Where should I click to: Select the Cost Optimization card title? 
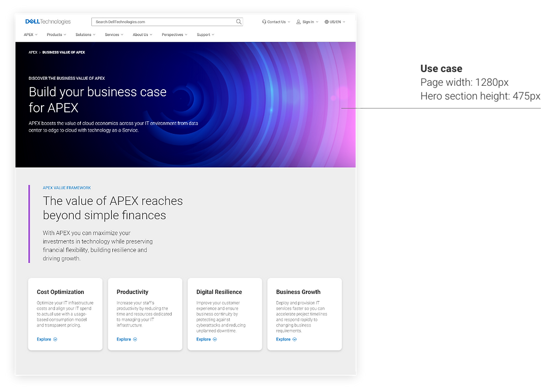click(60, 292)
